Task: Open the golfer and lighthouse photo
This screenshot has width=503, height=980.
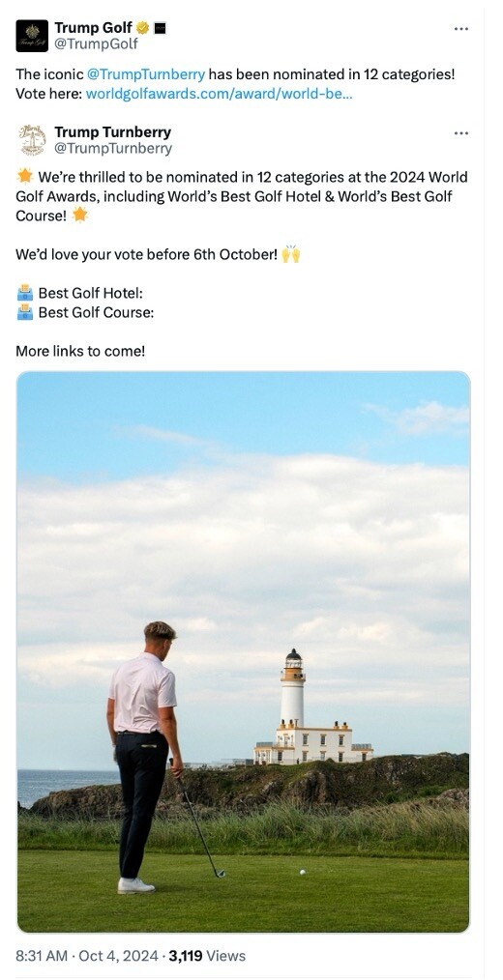Action: (244, 651)
